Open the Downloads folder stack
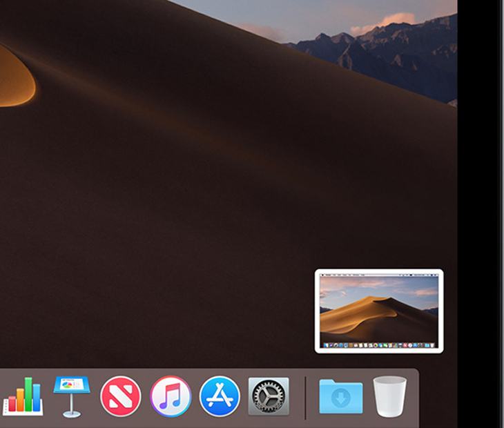 [x=340, y=396]
